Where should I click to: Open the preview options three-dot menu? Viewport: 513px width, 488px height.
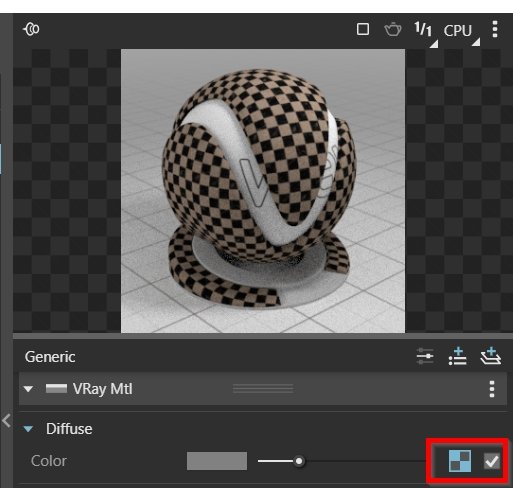click(x=495, y=29)
